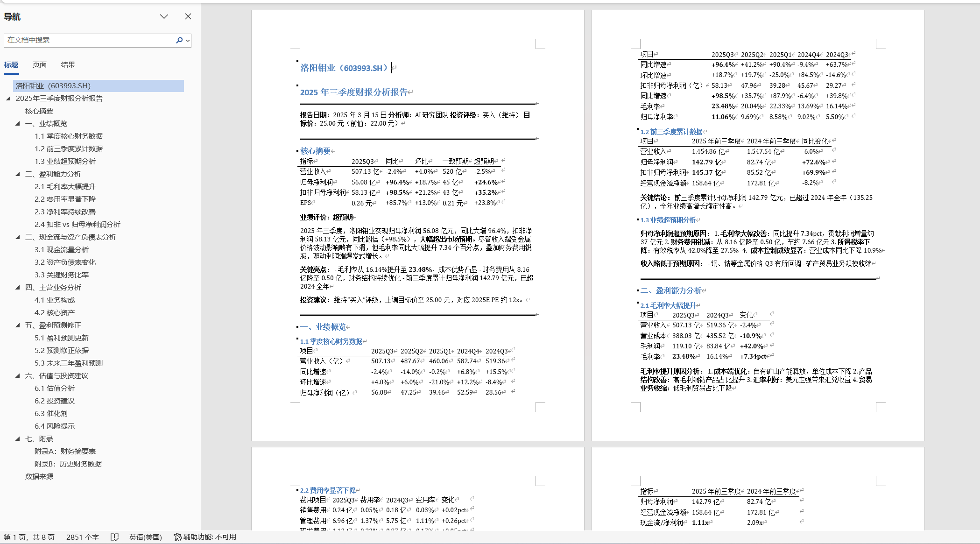Navigate to 3.2 资产负债表变化 heading
Viewport: 980px width, 544px height.
click(x=65, y=262)
